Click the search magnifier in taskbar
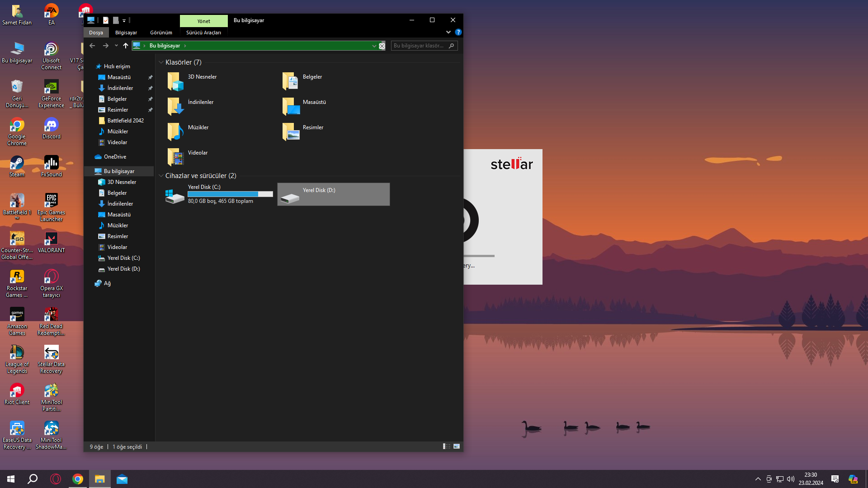Screen dimensions: 868x488 (x=33, y=479)
